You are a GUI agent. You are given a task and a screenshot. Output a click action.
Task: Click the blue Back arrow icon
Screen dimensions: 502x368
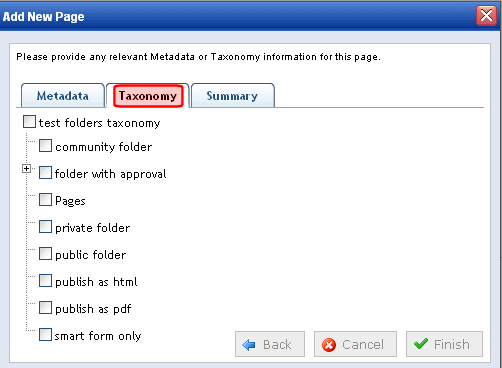(249, 345)
